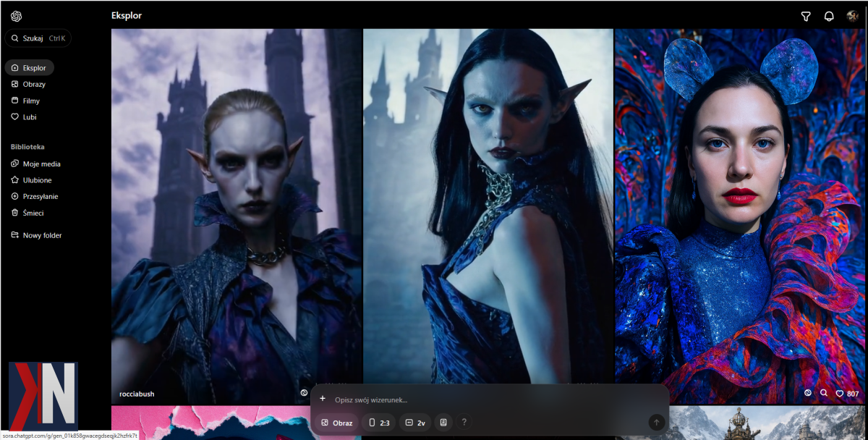Open the user profile avatar
868x440 pixels.
click(x=853, y=16)
